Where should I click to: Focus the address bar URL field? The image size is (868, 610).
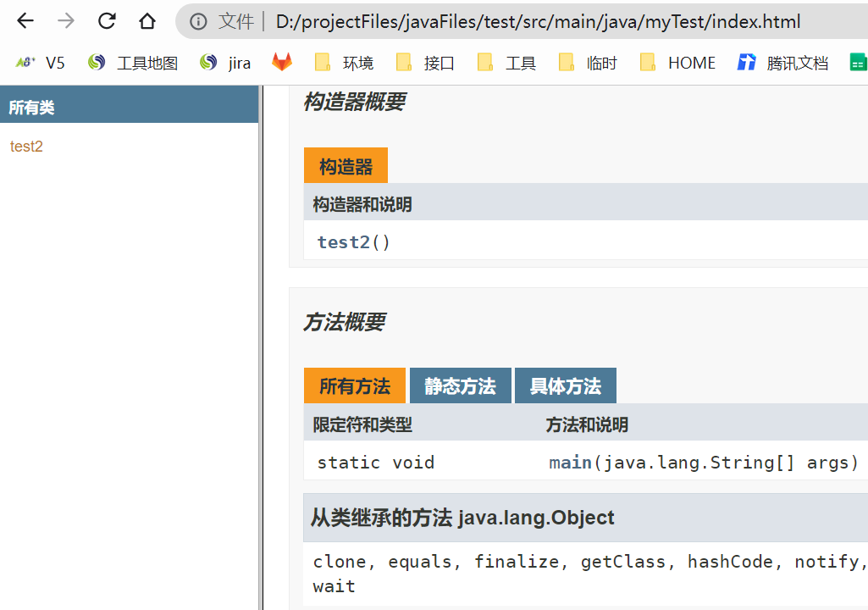(538, 22)
